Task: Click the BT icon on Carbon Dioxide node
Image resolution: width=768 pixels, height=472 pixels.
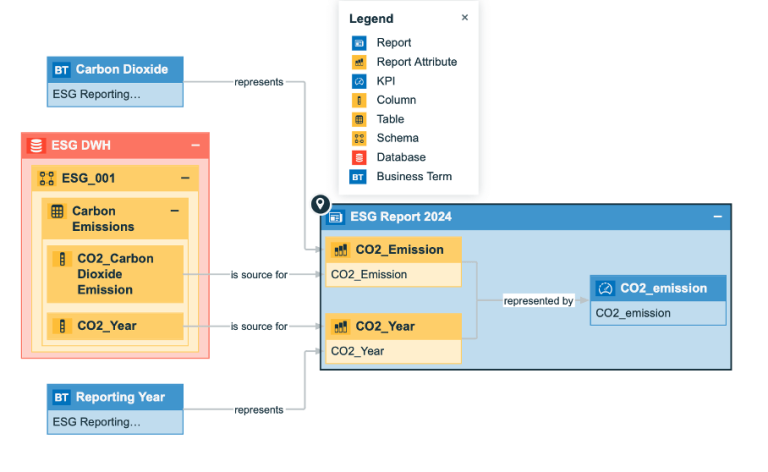Action: (61, 70)
